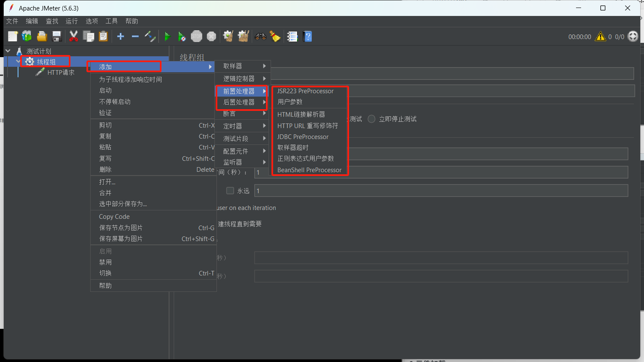Click 禁用 in context menu

[x=153, y=262]
